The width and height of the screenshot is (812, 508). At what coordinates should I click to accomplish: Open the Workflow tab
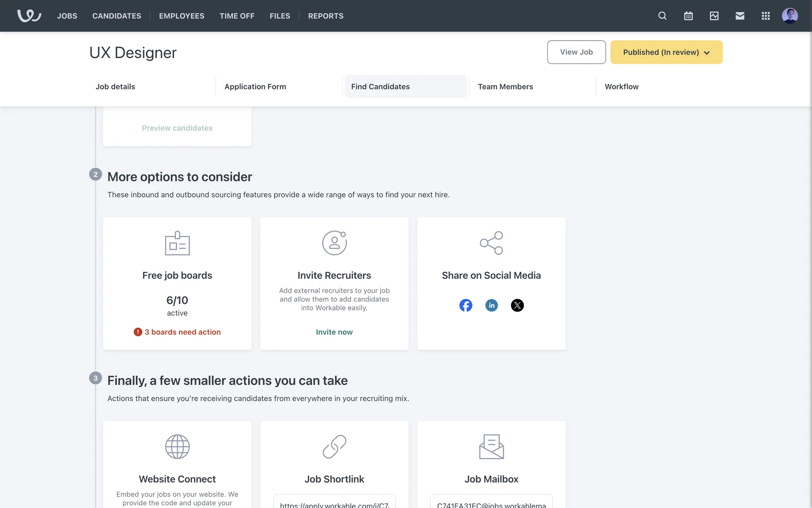tap(621, 86)
